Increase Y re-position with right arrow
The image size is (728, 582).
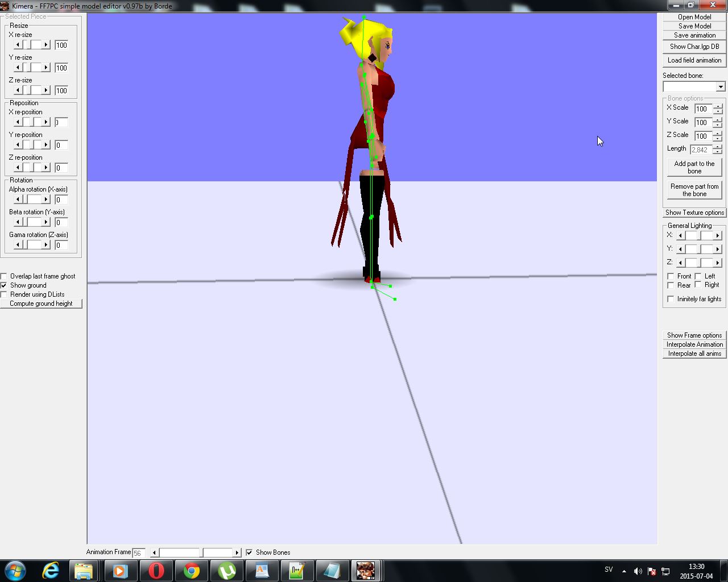pos(46,145)
